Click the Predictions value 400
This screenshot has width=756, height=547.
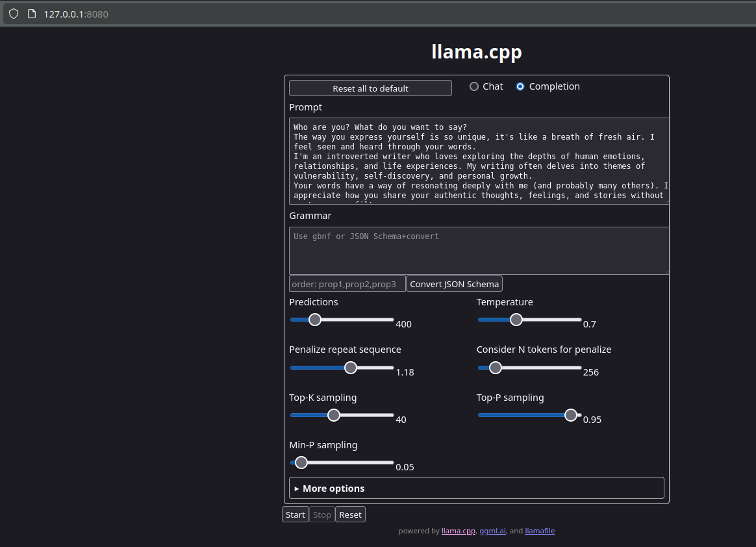coord(403,324)
